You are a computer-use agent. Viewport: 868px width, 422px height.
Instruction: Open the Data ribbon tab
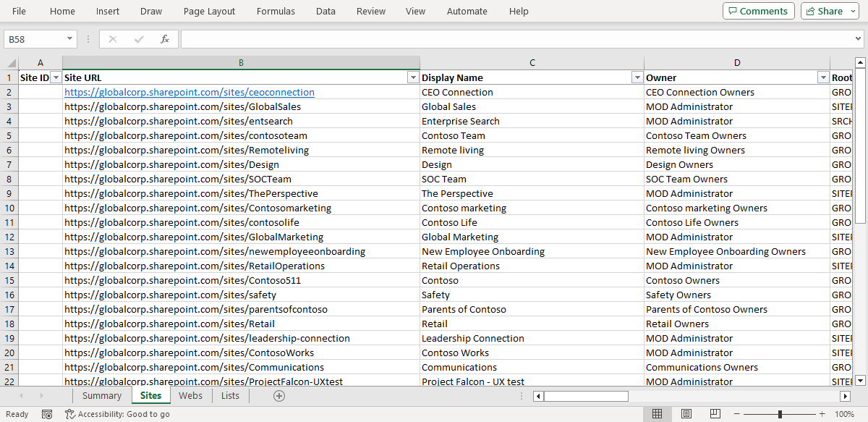pyautogui.click(x=325, y=11)
